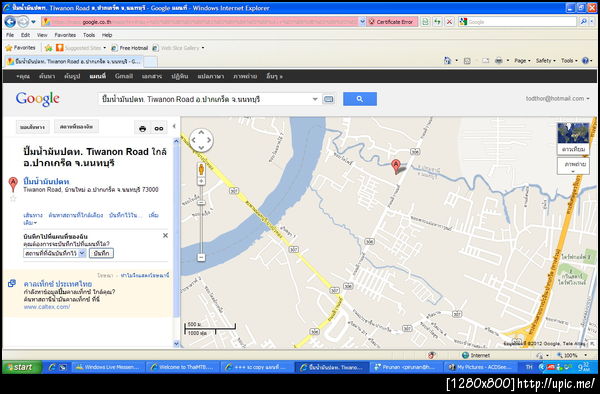Click the Favorites star button
Screen dimensions: 600x394
[x=20, y=48]
